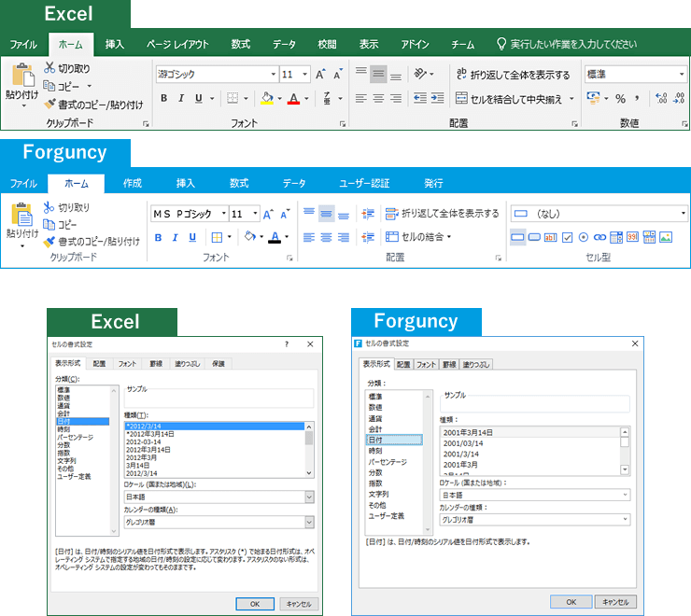Click Forguncy align left icon

[x=309, y=237]
